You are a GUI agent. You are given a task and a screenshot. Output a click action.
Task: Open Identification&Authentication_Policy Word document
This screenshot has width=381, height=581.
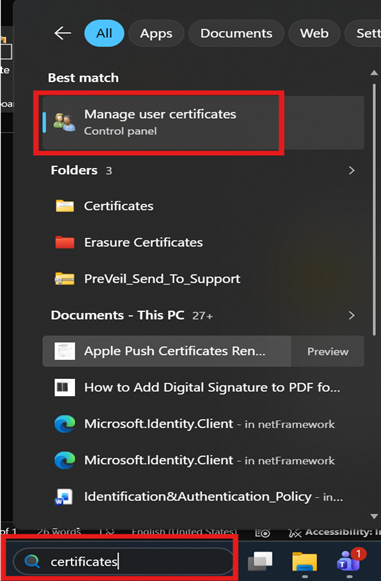click(x=203, y=497)
